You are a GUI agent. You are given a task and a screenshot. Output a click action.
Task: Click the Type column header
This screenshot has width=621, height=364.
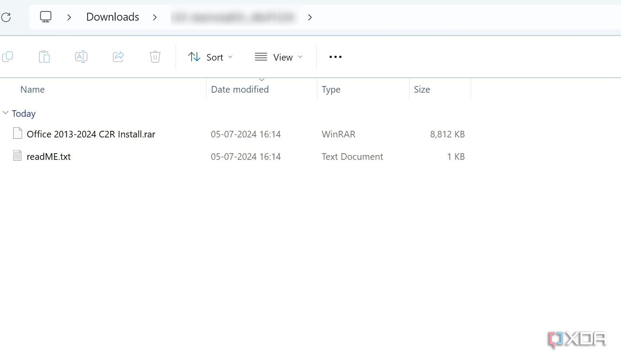coord(331,89)
